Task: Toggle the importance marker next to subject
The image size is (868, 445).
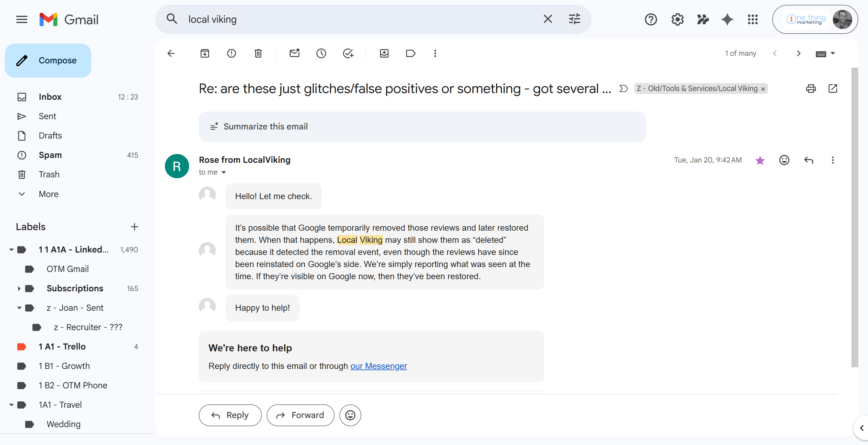Action: point(623,89)
